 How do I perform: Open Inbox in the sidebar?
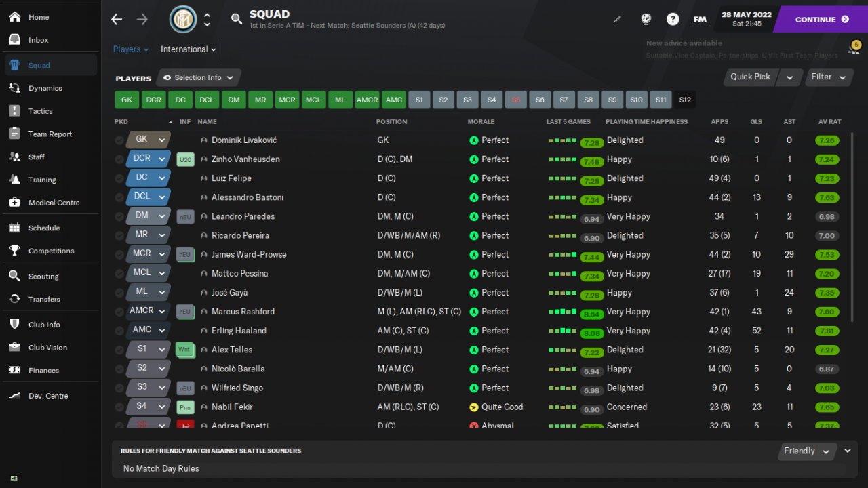coord(51,40)
